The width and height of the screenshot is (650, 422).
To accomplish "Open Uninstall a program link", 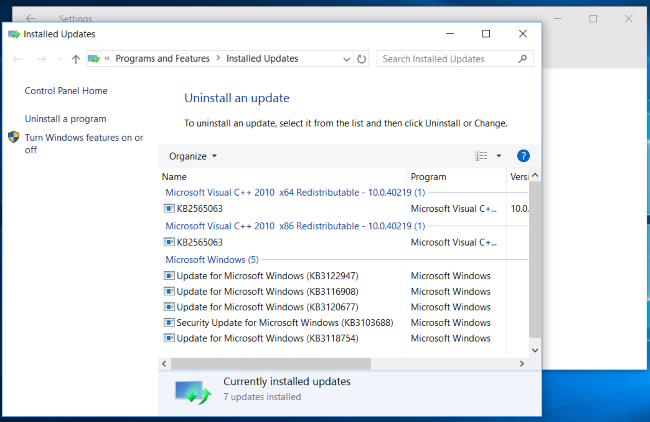I will [66, 119].
